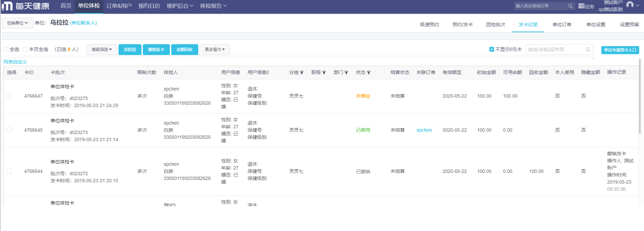Click the 回收金额 value 100.00
644x231 pixels.
pyautogui.click(x=536, y=171)
